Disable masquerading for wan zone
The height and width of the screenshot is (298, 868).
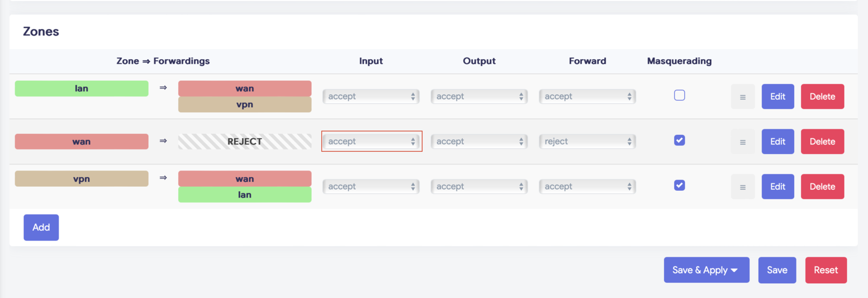(x=680, y=141)
